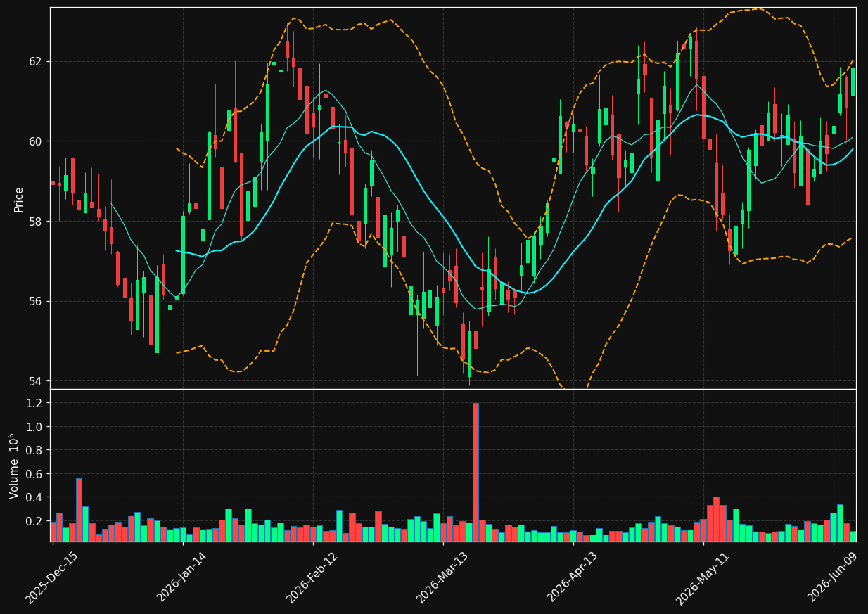The image size is (868, 614).
Task: Select the 2026-Jun-09 axis date
Action: [833, 577]
